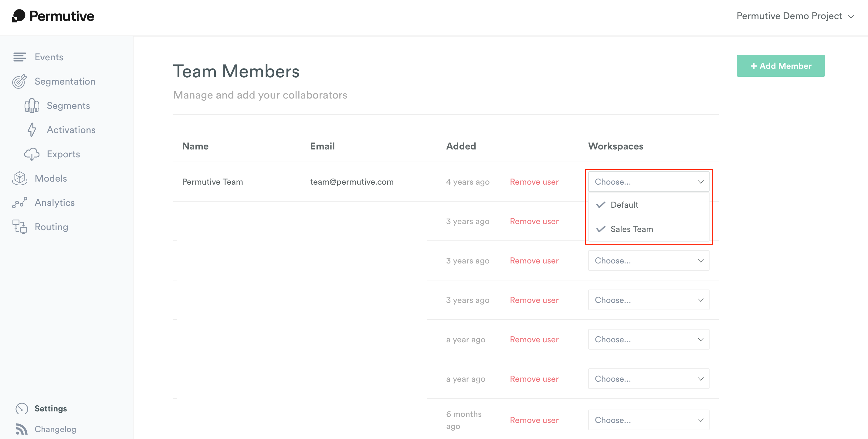View the Changelog link
The image size is (868, 439).
tap(55, 429)
